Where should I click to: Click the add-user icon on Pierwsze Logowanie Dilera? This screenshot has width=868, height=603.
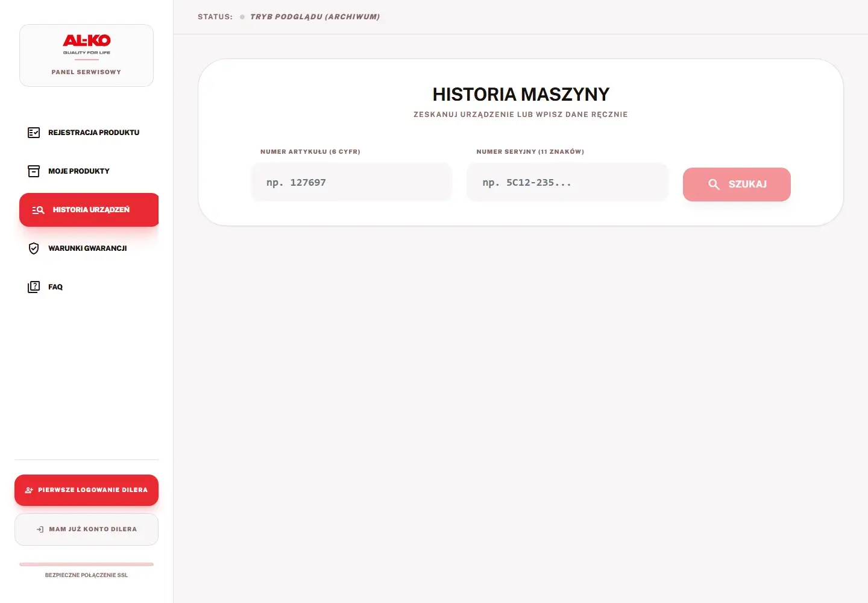click(x=29, y=490)
